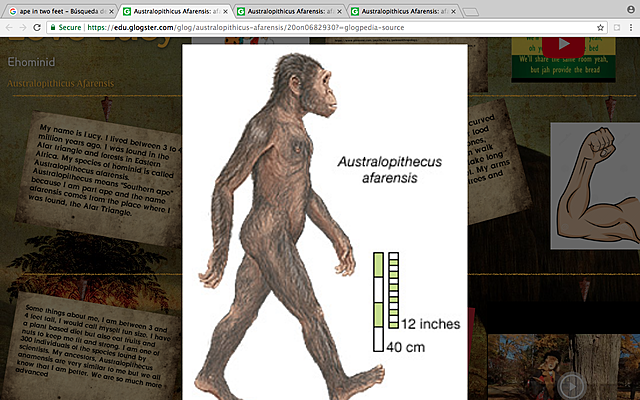Click the extension icon next to the bookmark star

tap(617, 27)
